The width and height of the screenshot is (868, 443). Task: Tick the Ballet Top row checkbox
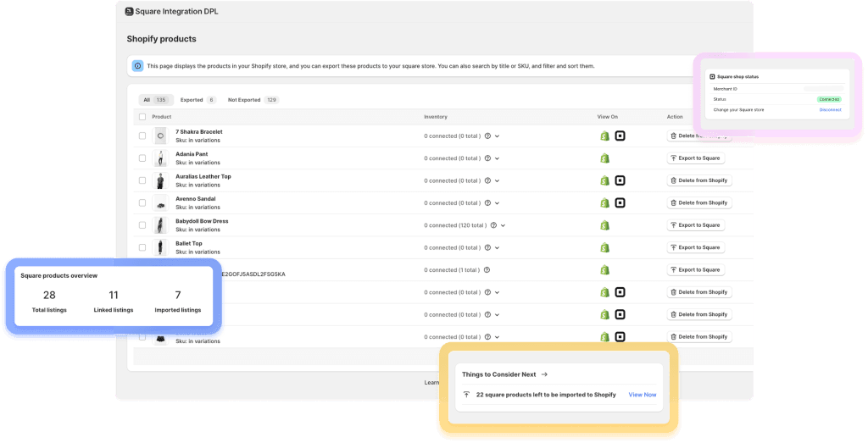coord(142,248)
